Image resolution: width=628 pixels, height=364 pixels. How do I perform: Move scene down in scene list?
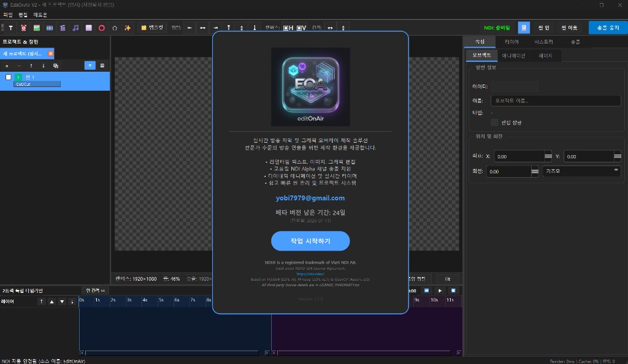[44, 66]
